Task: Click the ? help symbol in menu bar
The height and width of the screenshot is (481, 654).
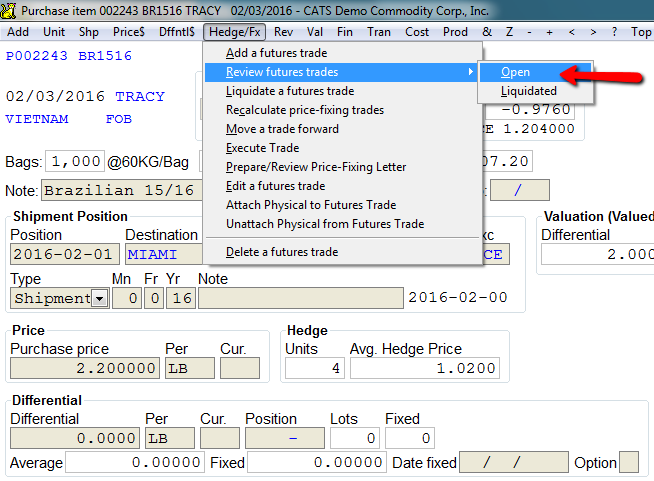Action: coord(614,32)
